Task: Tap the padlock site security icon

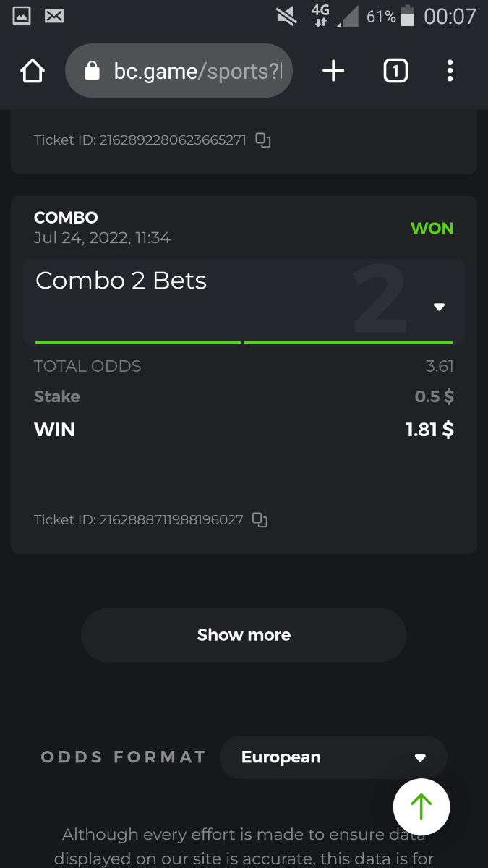Action: (92, 71)
